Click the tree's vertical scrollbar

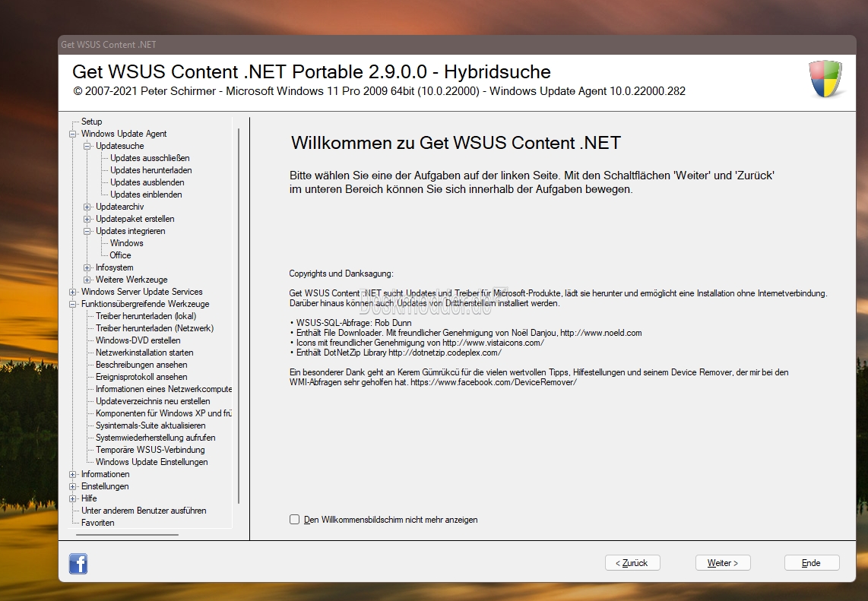click(239, 315)
